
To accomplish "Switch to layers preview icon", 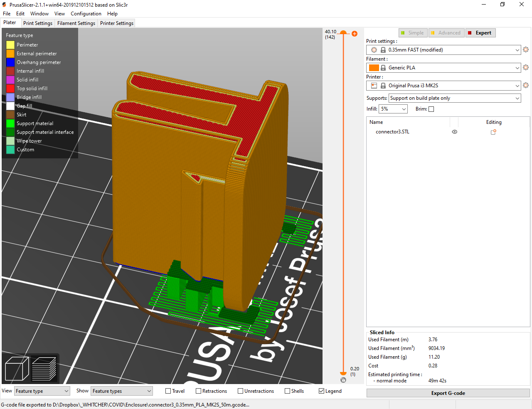I will coord(44,369).
